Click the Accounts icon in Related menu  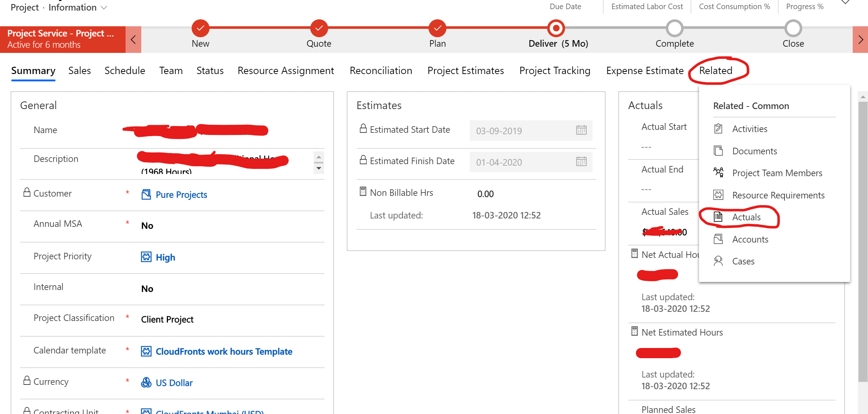[718, 239]
